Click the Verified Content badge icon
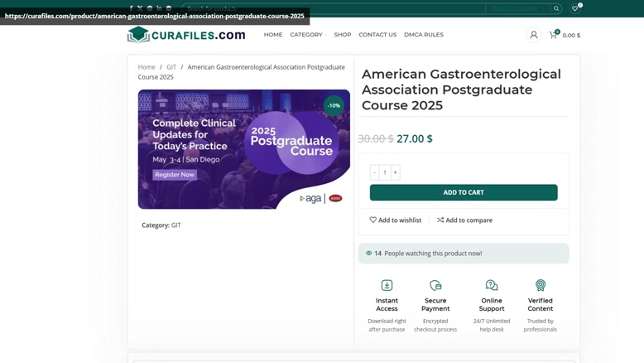This screenshot has width=644, height=363. click(540, 285)
